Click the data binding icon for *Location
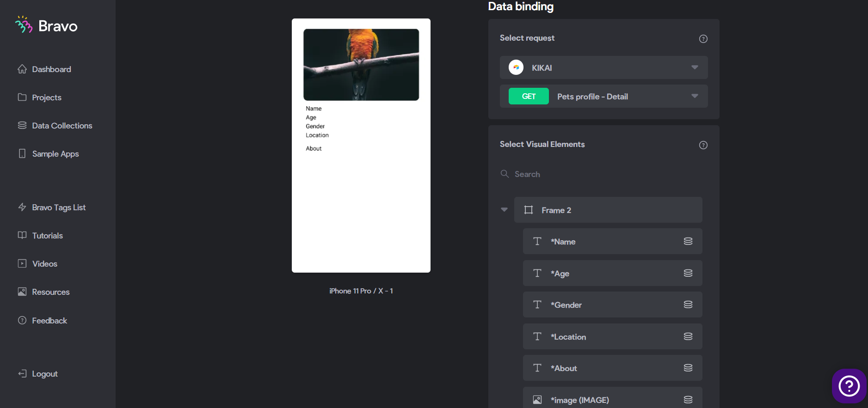868x408 pixels. coord(688,336)
